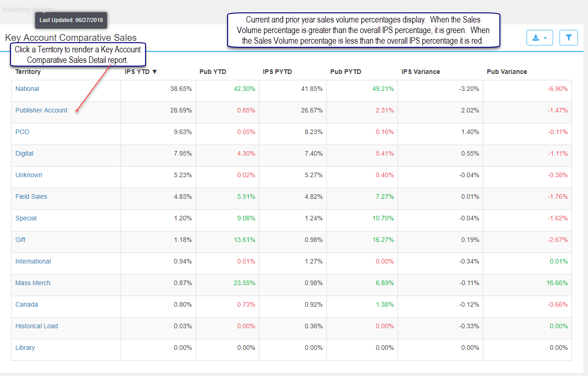Sort by the IPS PYTD column header
This screenshot has height=376, width=588.
(x=277, y=72)
